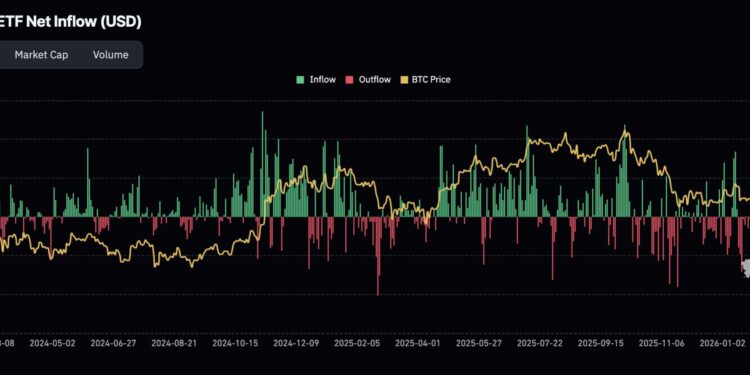This screenshot has width=750, height=375.
Task: Click the 2025-09-15 date label
Action: pos(600,343)
